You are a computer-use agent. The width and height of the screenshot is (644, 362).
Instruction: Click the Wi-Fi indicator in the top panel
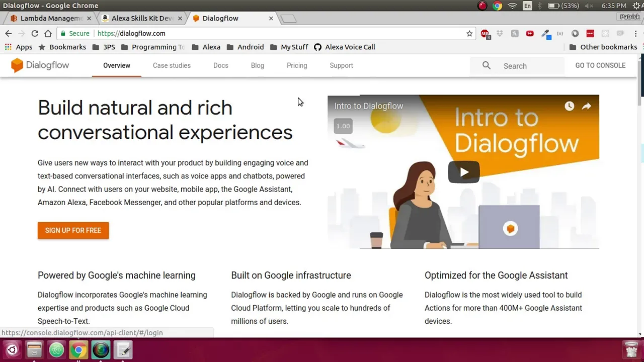[x=512, y=6]
